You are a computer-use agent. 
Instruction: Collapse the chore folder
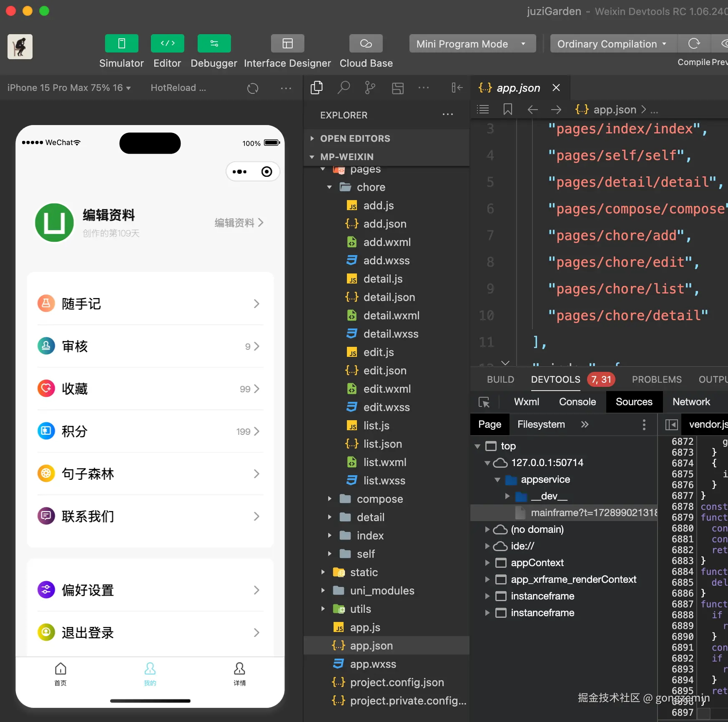click(x=387, y=187)
